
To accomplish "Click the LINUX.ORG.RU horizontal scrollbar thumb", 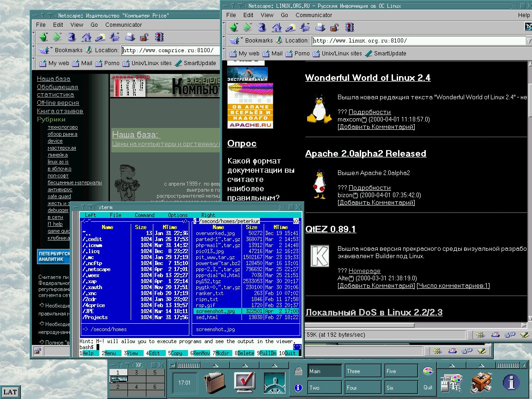I will 359,325.
